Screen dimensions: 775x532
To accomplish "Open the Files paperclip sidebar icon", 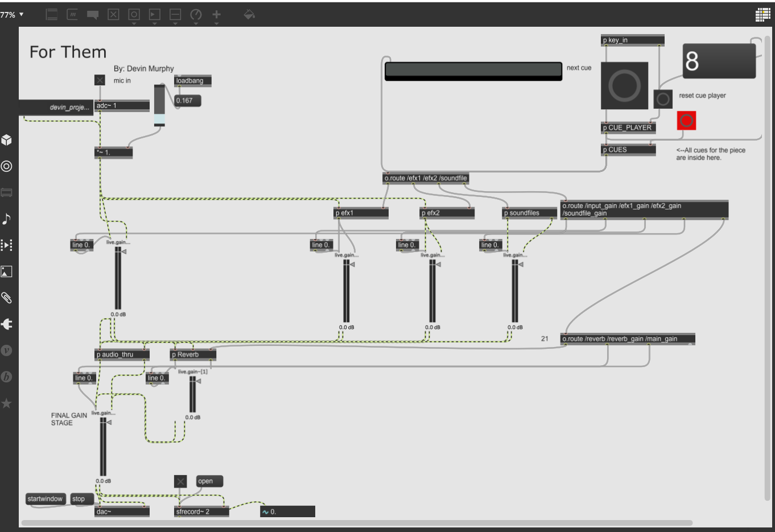I will [x=7, y=298].
